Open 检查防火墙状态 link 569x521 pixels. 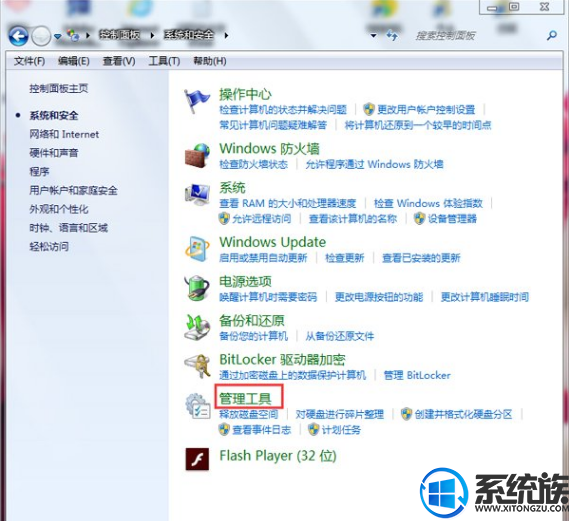253,164
